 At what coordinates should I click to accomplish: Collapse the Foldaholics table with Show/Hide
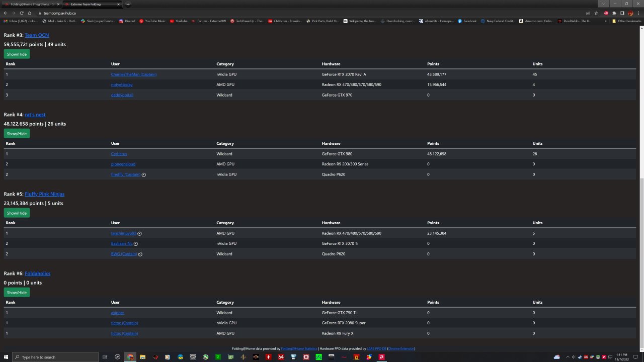[x=17, y=293]
